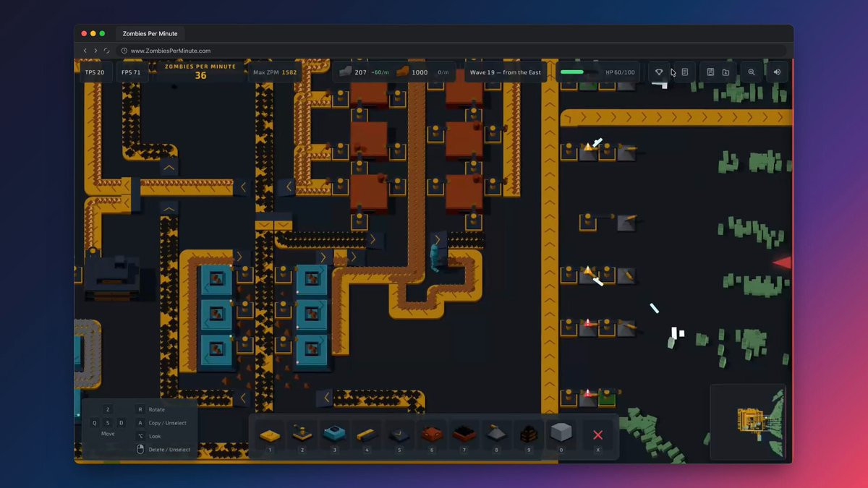Open the notes document icon
The image size is (868, 488).
click(x=684, y=72)
